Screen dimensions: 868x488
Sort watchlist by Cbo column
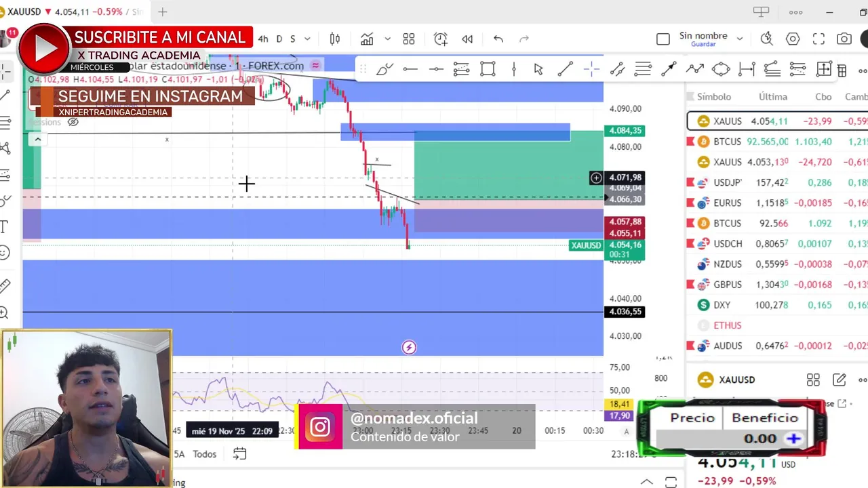click(823, 97)
